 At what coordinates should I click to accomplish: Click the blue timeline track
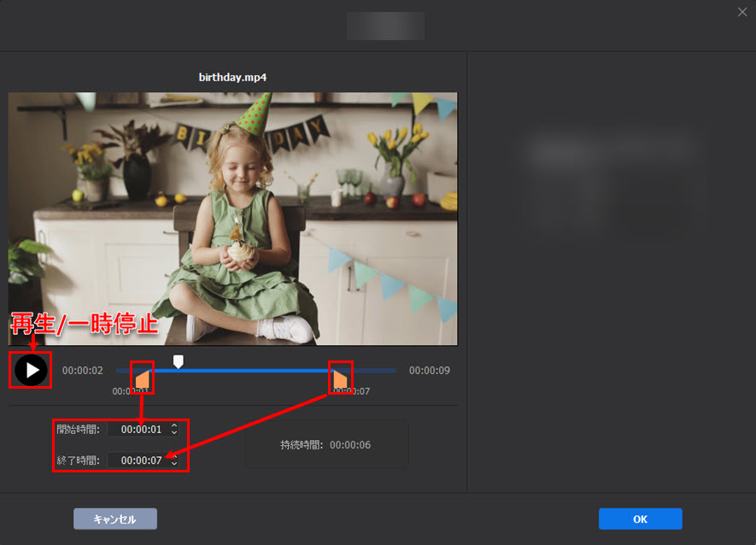256,371
